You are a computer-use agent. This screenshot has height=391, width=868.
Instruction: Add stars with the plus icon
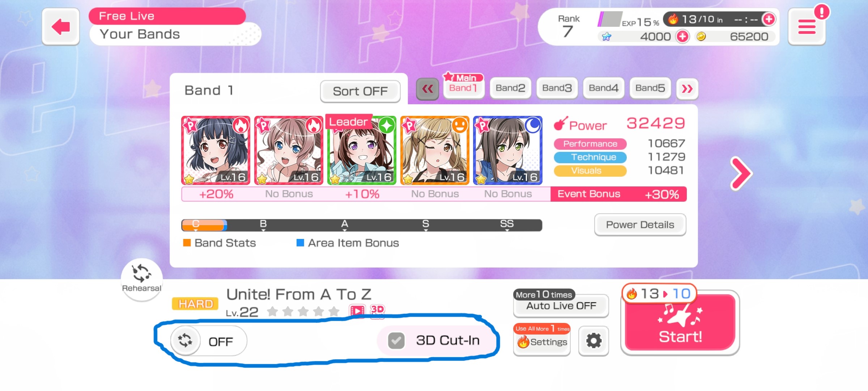click(682, 37)
